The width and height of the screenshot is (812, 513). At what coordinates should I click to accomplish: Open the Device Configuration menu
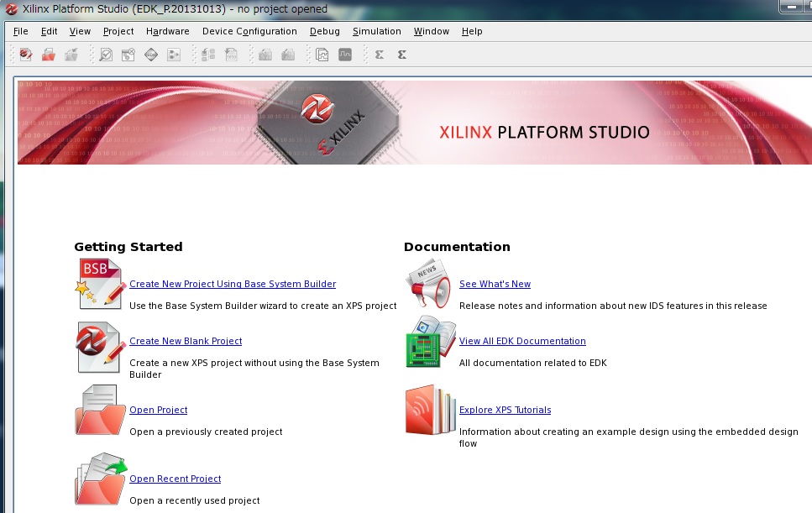click(x=249, y=31)
